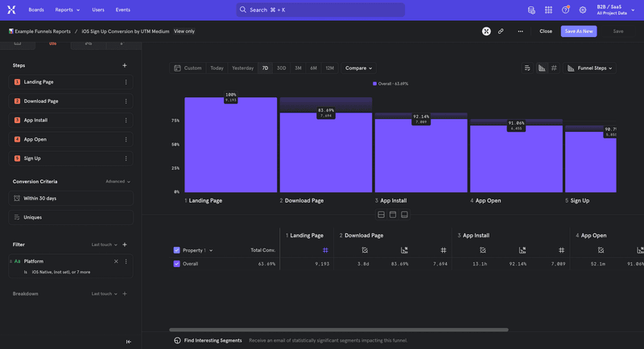Viewport: 644px width, 349px height.
Task: Click the Save As New button
Action: (579, 31)
